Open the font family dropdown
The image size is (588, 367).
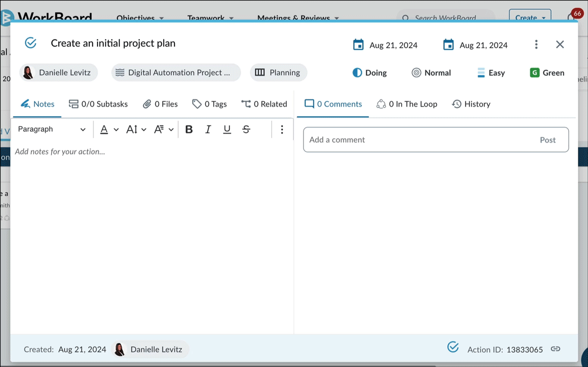(164, 129)
